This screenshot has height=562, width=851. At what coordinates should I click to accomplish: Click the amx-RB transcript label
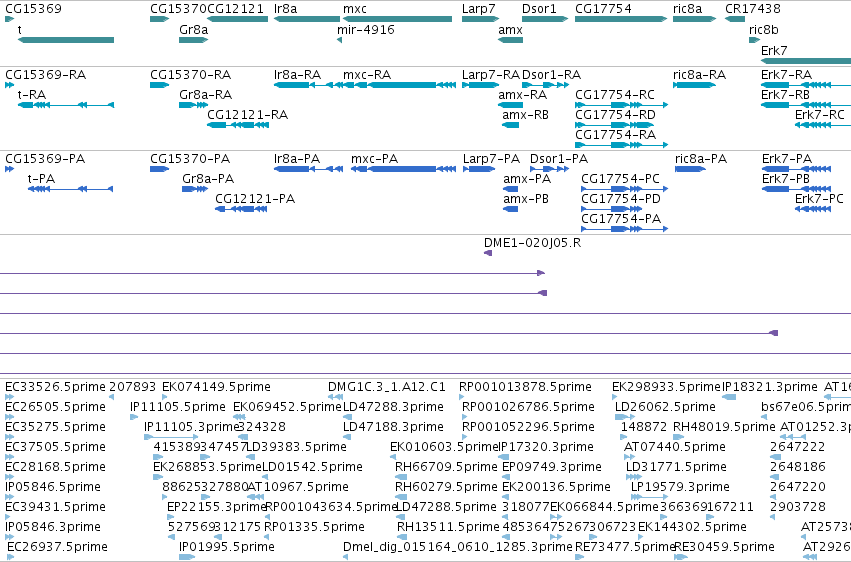coord(525,114)
